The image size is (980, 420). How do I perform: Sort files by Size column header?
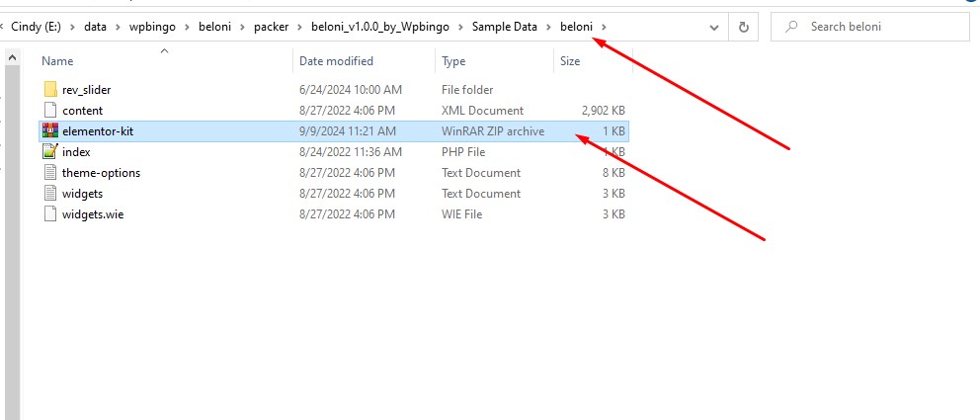tap(570, 61)
